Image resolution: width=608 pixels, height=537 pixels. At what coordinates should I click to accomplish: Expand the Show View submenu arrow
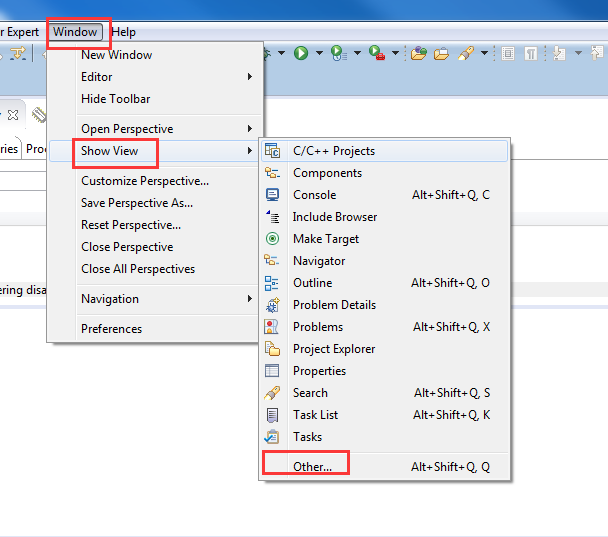[250, 150]
